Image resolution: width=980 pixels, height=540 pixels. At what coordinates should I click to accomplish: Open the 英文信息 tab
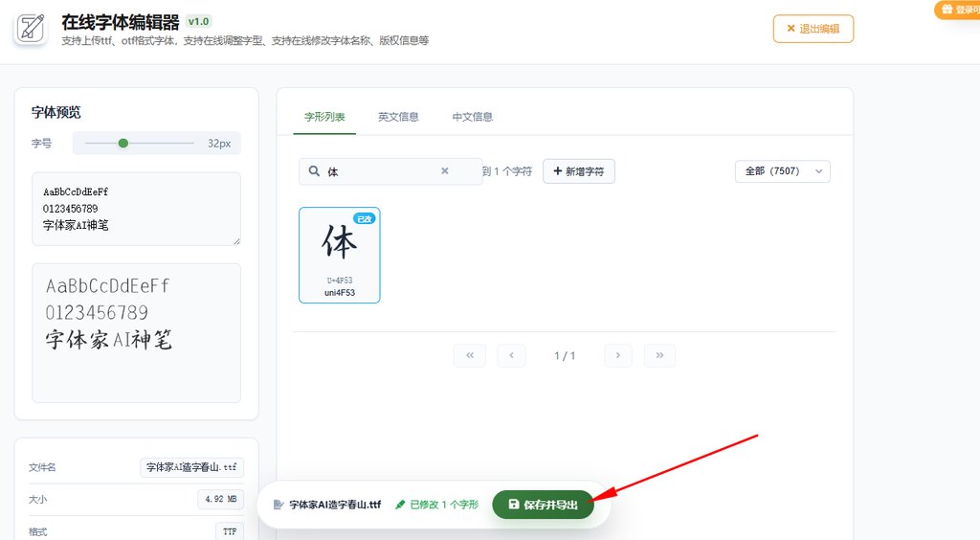click(398, 117)
